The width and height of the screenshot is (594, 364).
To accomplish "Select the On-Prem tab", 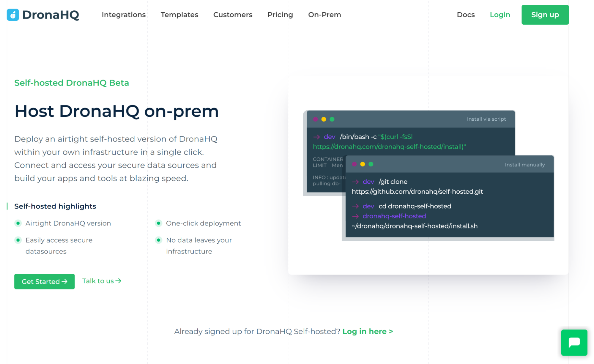I will pos(324,15).
